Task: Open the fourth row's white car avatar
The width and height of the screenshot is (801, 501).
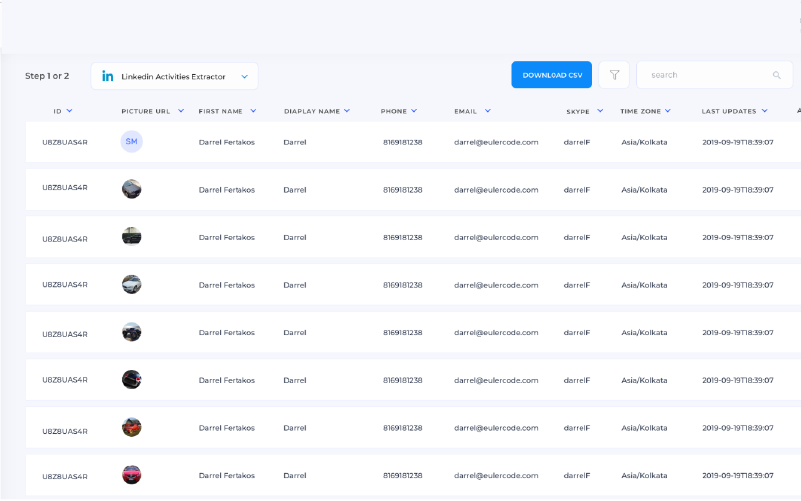Action: pos(131,284)
